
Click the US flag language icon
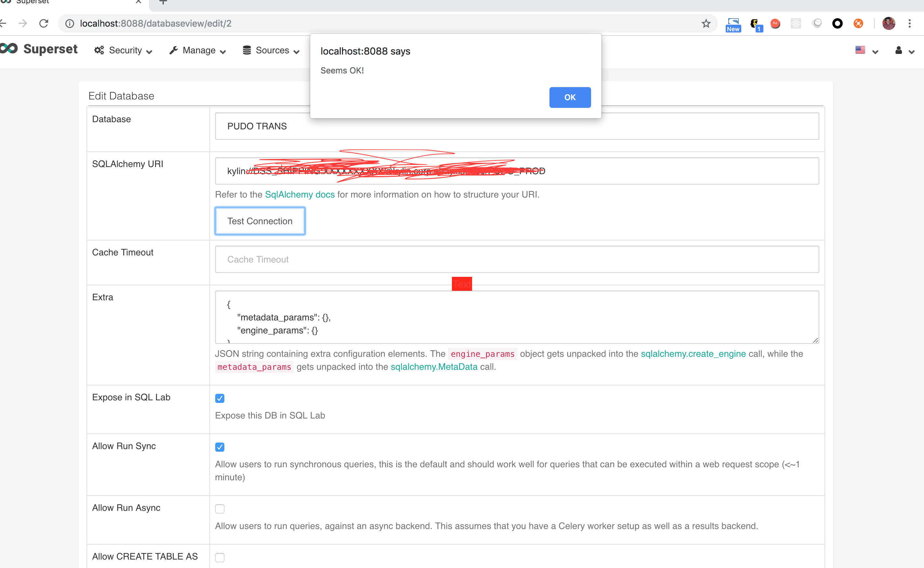tap(861, 50)
